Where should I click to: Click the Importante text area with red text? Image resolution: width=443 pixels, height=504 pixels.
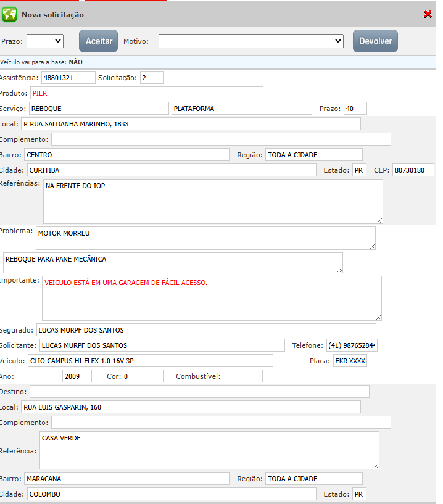coord(212,298)
